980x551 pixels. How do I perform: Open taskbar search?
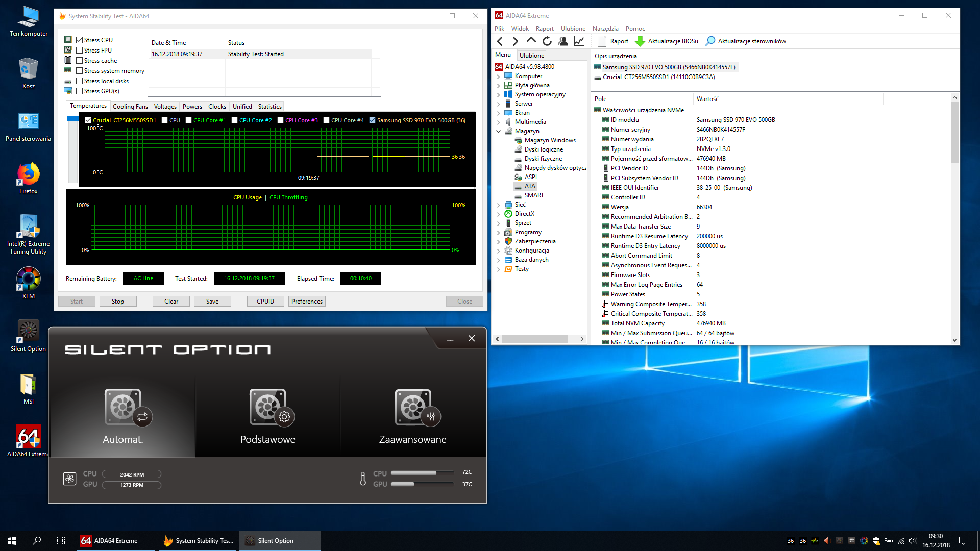pyautogui.click(x=37, y=541)
